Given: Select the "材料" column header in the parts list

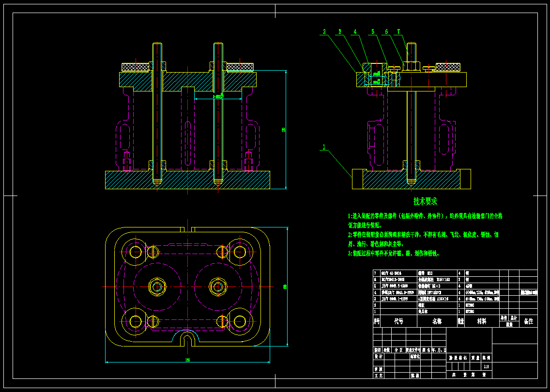Looking at the screenshot, I should pyautogui.click(x=482, y=321).
